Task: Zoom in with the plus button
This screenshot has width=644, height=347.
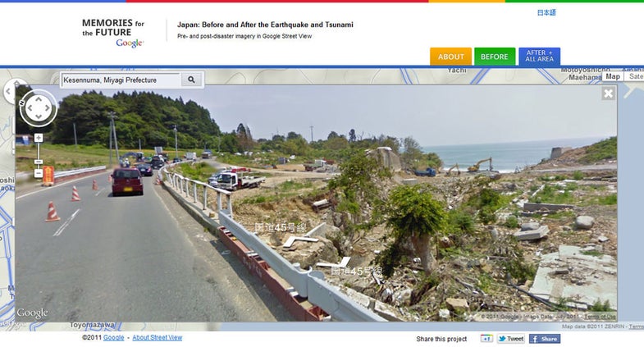Action: pyautogui.click(x=39, y=138)
